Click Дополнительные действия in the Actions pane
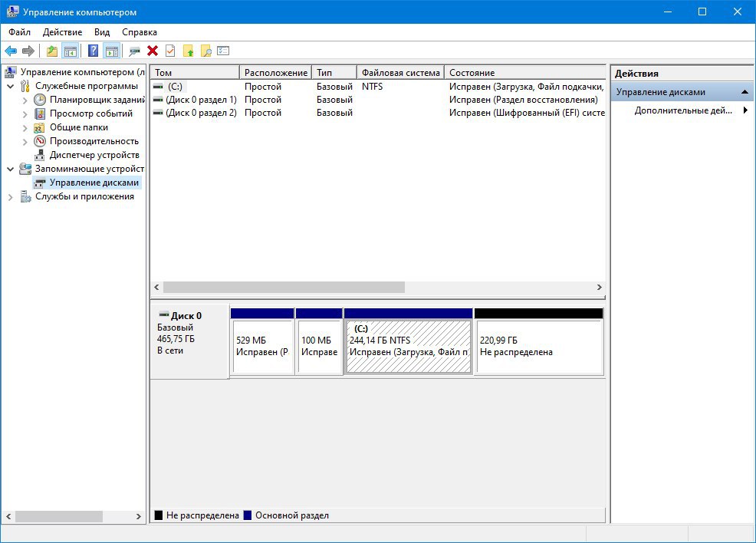 coord(683,110)
